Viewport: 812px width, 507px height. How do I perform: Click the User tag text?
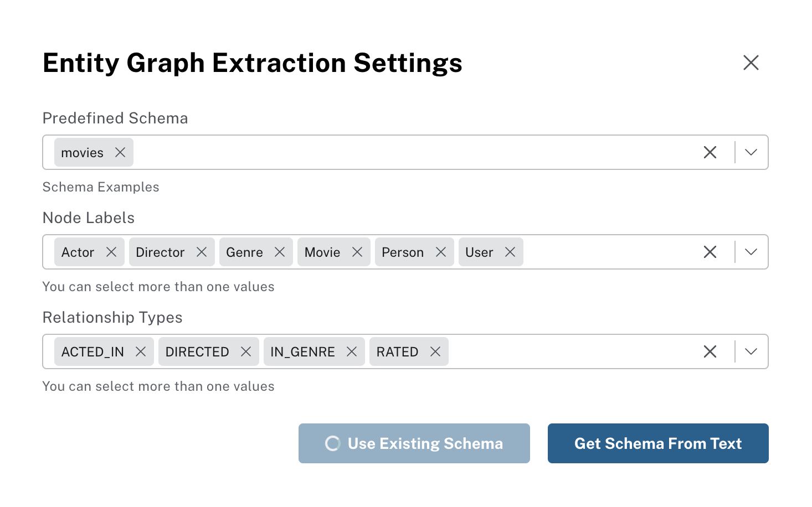click(x=479, y=252)
